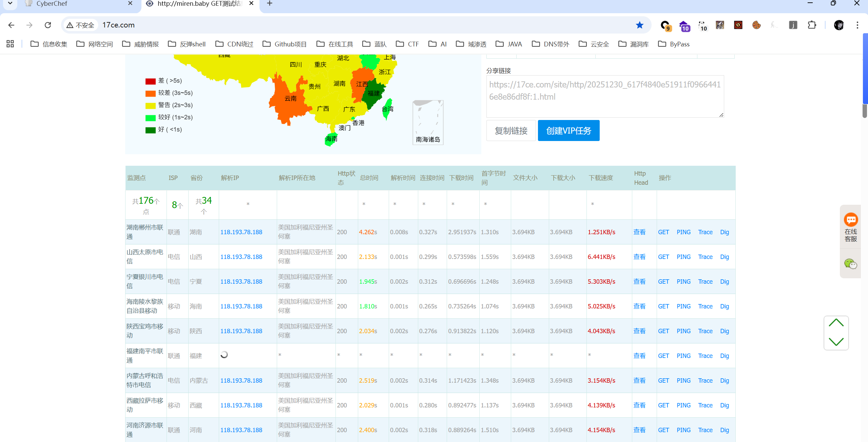The image size is (868, 442).
Task: Expand the CDN绕过 bookmark folder
Action: [234, 44]
